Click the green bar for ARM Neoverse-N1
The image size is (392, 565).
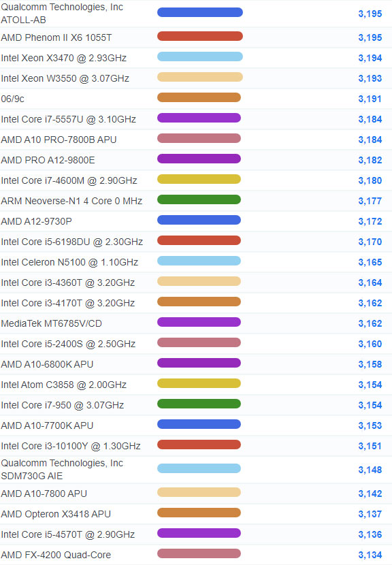pos(199,199)
